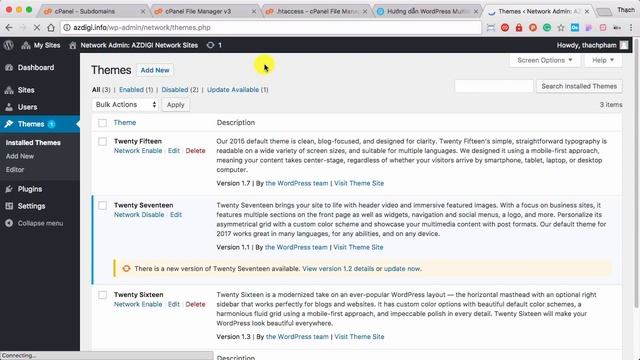Open Users in sidebar

pos(27,107)
